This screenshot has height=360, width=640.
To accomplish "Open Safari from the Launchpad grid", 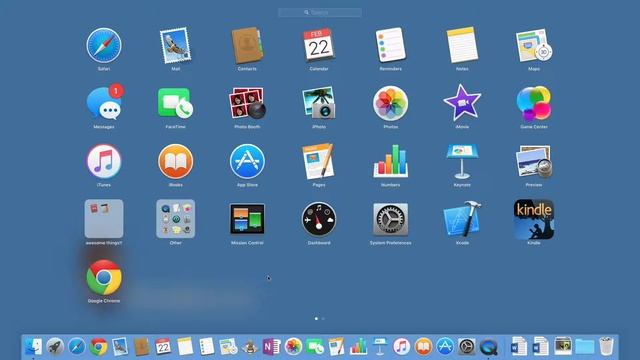I will (x=104, y=45).
